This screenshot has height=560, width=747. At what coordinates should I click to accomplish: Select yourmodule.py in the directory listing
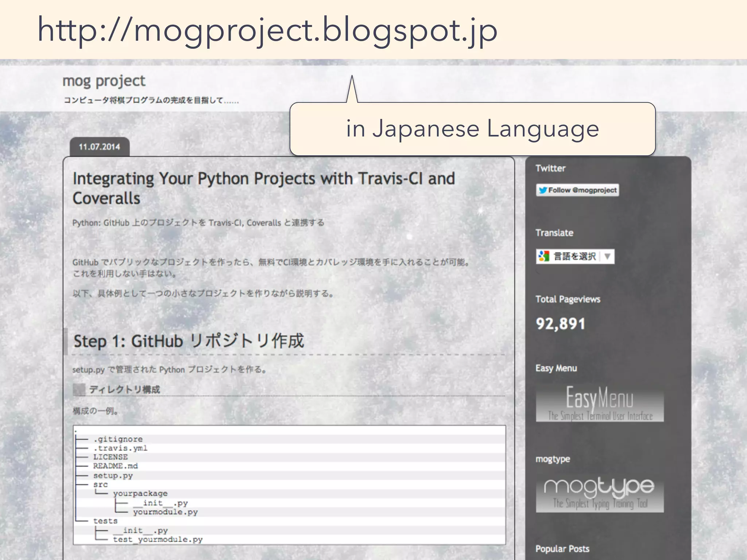[x=165, y=512]
